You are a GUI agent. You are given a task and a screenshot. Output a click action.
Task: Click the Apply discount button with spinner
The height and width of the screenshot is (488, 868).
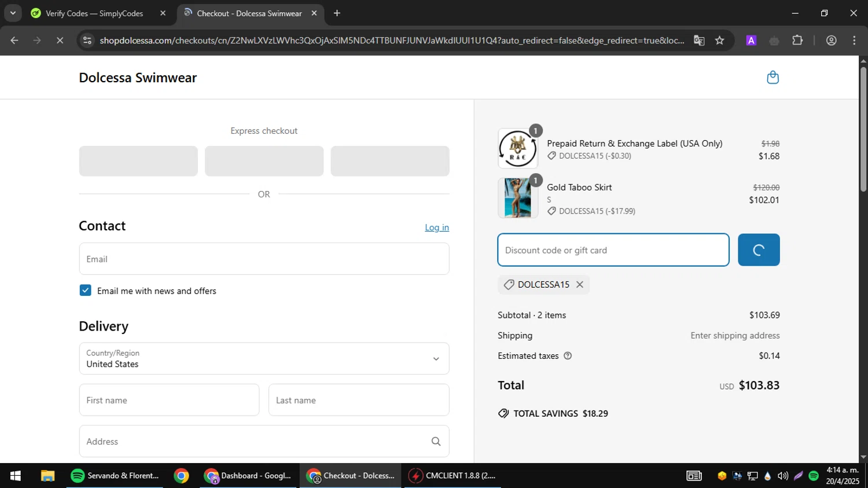[x=759, y=250]
